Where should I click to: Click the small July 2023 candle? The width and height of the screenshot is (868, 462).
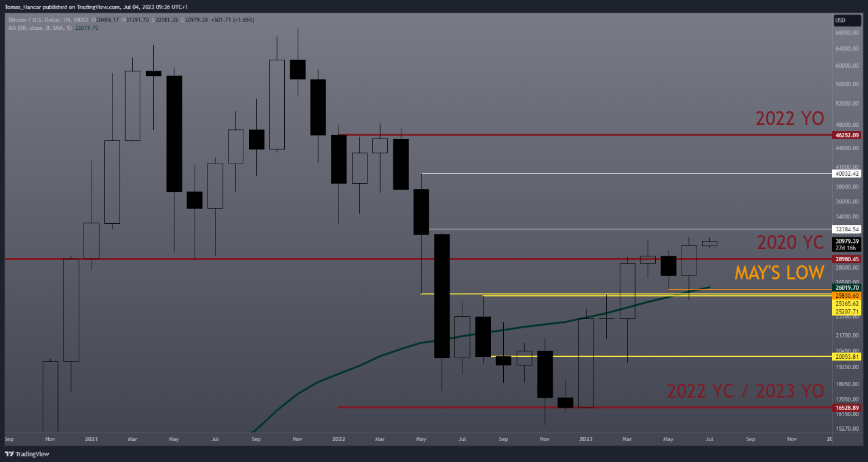pyautogui.click(x=709, y=243)
